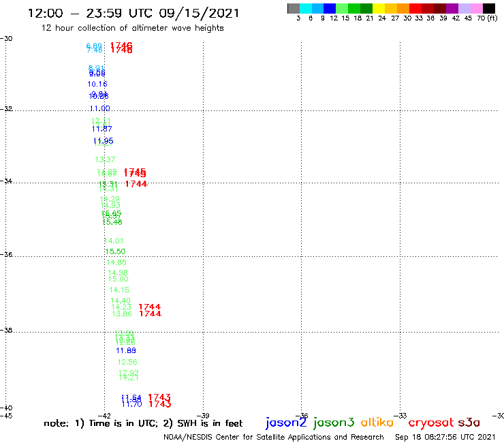The height and width of the screenshot is (443, 504).
Task: Click the pink swatch in the color scale
Action: point(476,8)
